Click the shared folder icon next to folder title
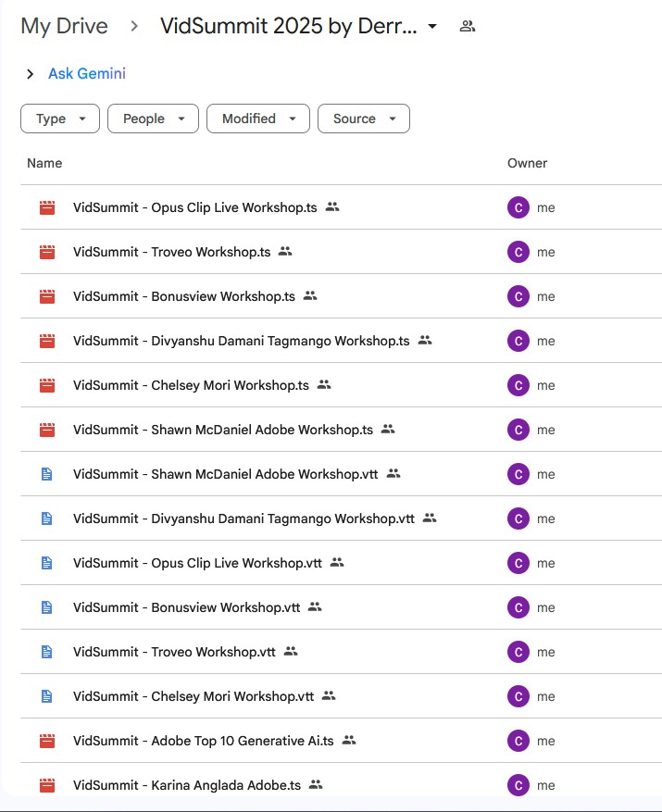The image size is (662, 812). [x=468, y=27]
